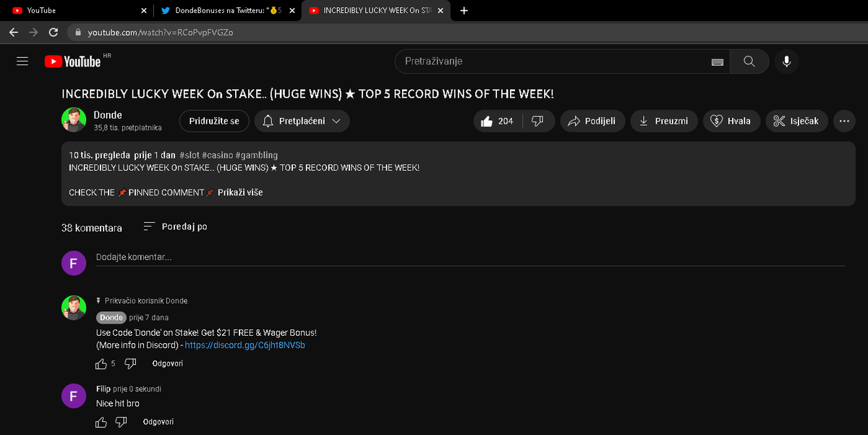Image resolution: width=868 pixels, height=435 pixels.
Task: Click the Pridružite se join button
Action: (214, 121)
